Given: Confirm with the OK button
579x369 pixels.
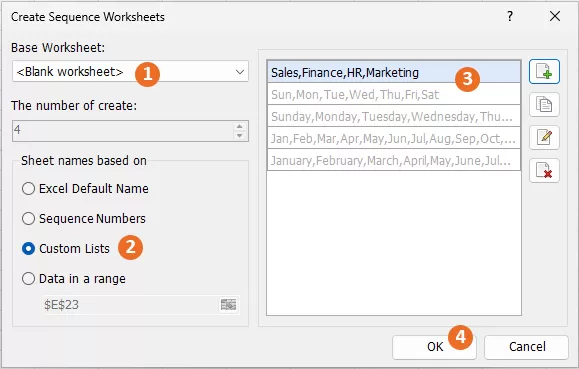Looking at the screenshot, I should (434, 347).
